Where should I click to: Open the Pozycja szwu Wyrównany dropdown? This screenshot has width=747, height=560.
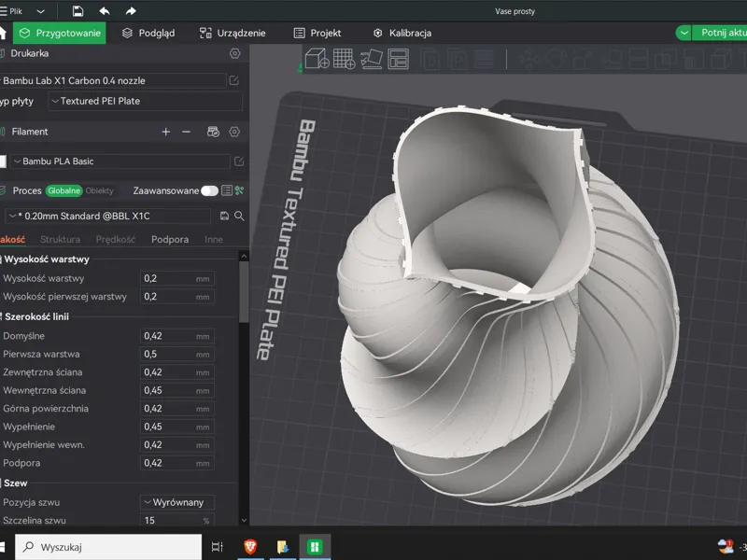pyautogui.click(x=177, y=502)
